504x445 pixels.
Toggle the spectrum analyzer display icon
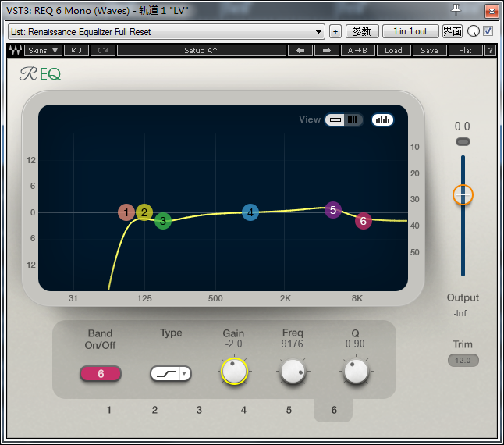click(382, 120)
